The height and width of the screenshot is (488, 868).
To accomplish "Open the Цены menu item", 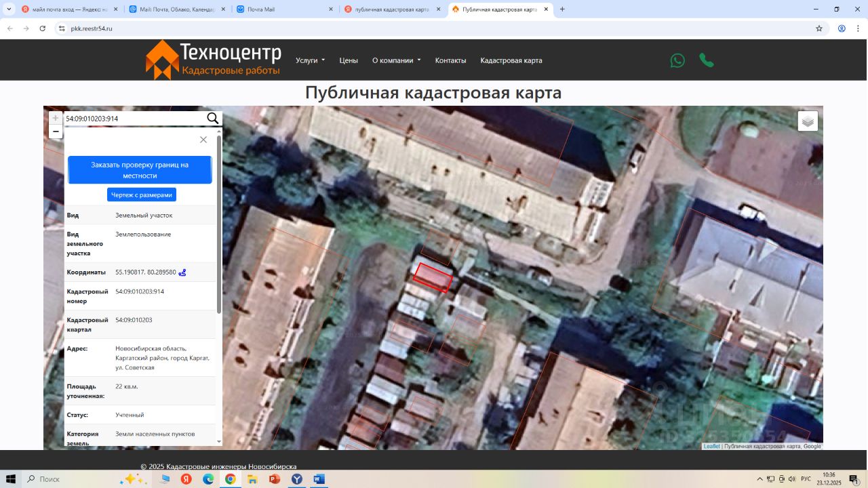I will coord(349,60).
